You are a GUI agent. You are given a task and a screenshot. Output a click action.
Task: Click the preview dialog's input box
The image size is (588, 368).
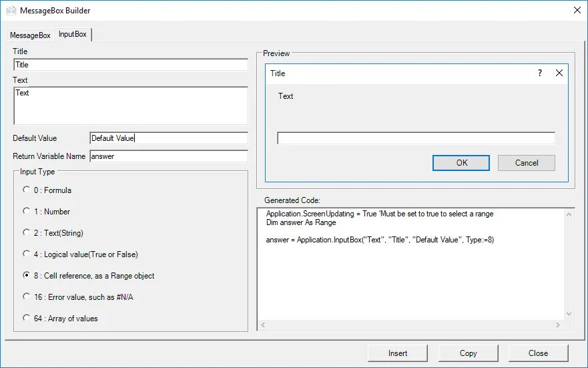point(416,138)
